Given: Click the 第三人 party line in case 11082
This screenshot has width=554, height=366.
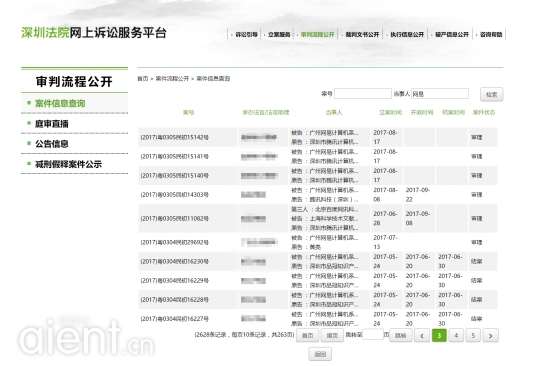Looking at the screenshot, I should click(325, 209).
